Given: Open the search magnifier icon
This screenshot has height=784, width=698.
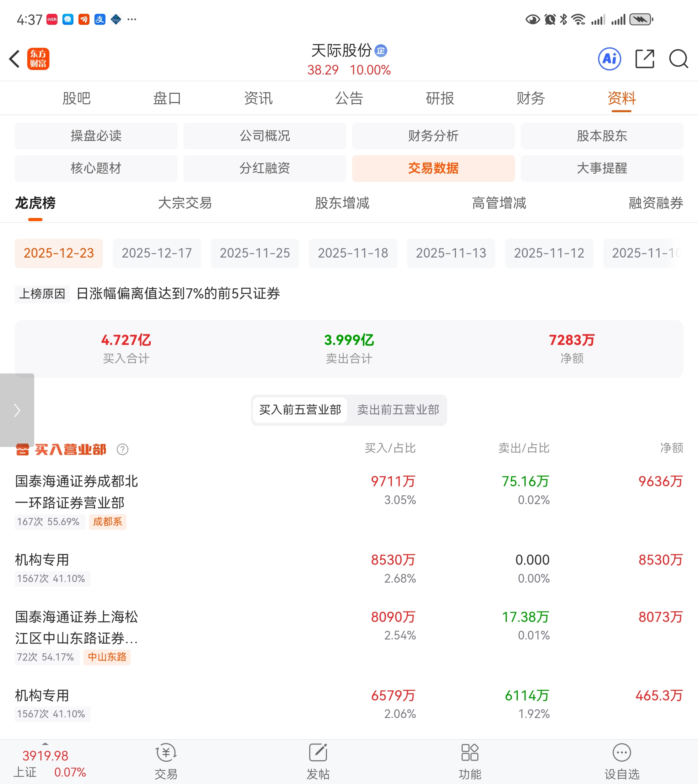Looking at the screenshot, I should 678,59.
